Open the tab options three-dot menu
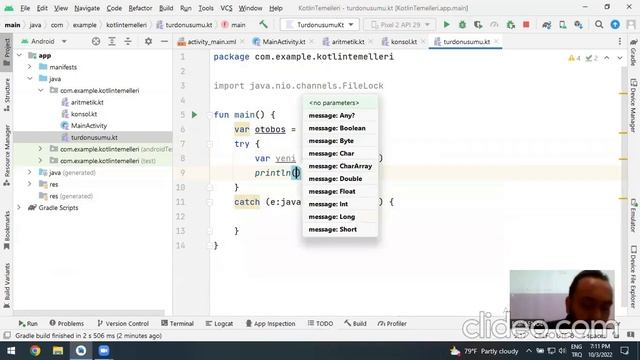 [620, 41]
